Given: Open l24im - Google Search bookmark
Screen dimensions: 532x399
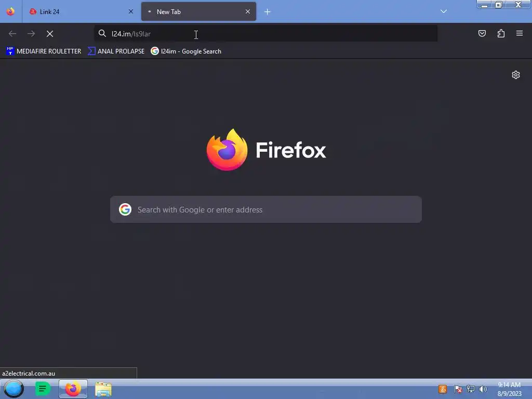Looking at the screenshot, I should pos(186,51).
